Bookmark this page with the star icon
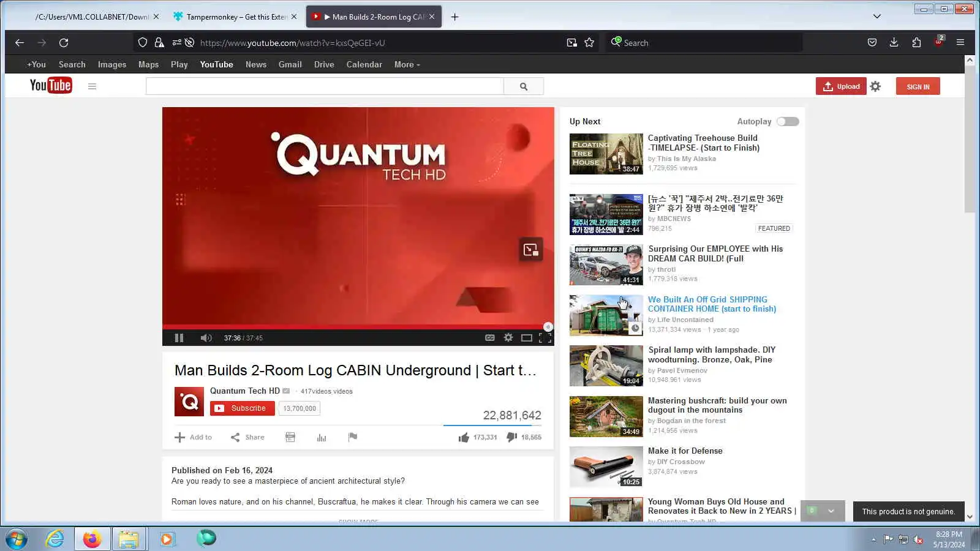This screenshot has width=980, height=551. 589,43
